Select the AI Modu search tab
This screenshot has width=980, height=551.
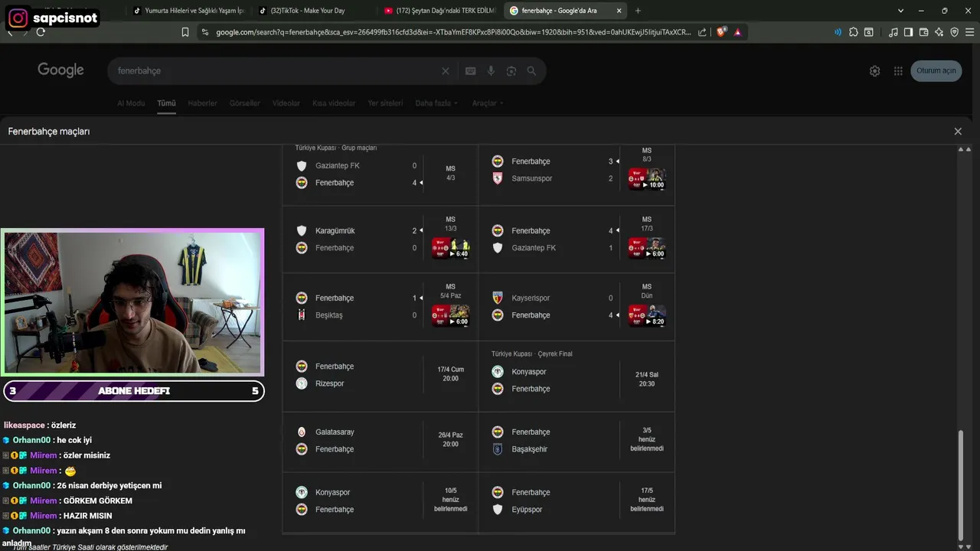coord(131,103)
